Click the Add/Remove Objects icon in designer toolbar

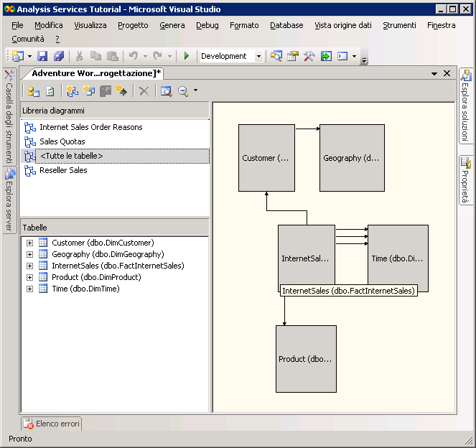(x=33, y=91)
